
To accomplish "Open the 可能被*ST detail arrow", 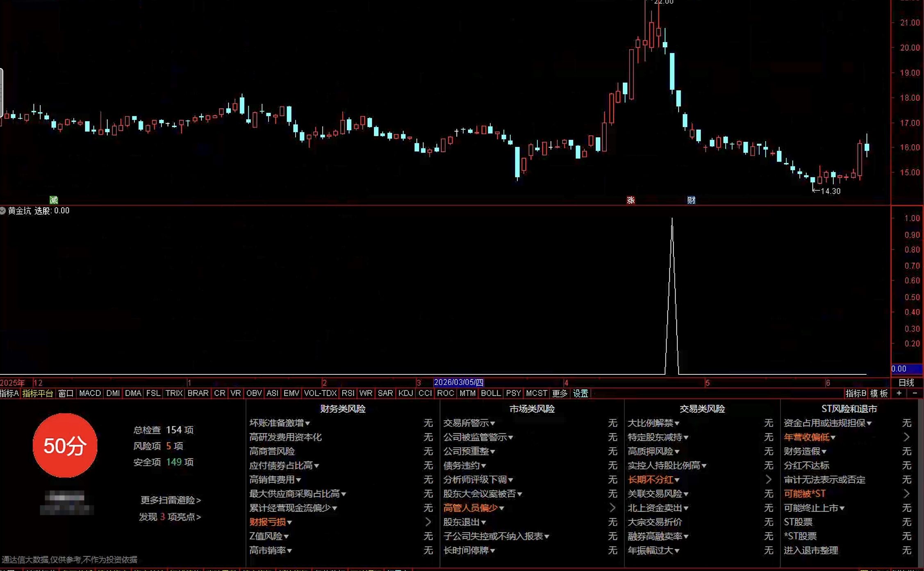I will pyautogui.click(x=906, y=494).
